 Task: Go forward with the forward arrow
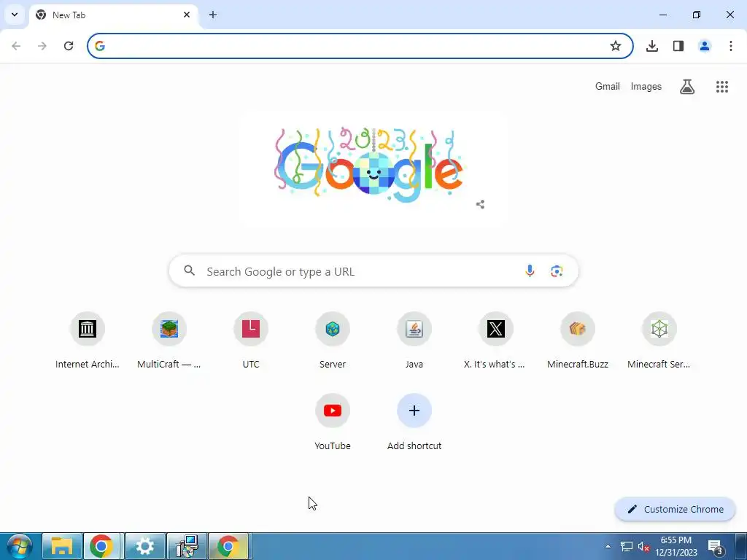[x=42, y=46]
